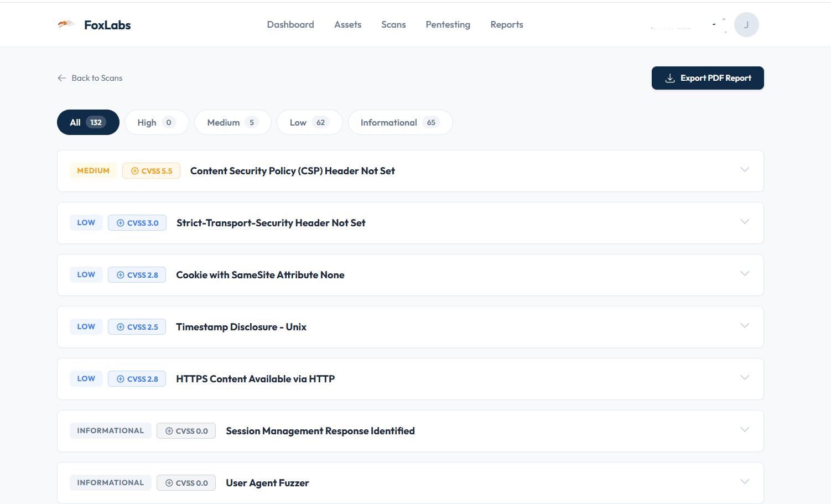
Task: Click the Export PDF Report button
Action: (x=708, y=77)
